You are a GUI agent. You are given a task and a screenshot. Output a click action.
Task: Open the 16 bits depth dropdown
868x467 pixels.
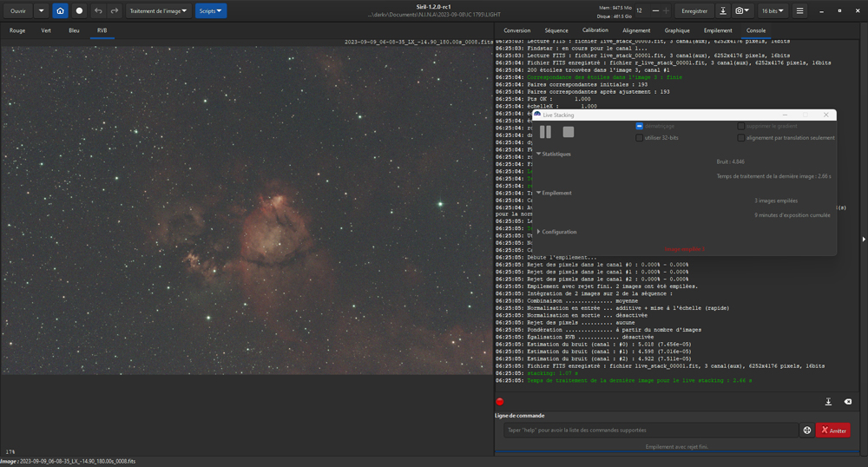[x=773, y=11]
